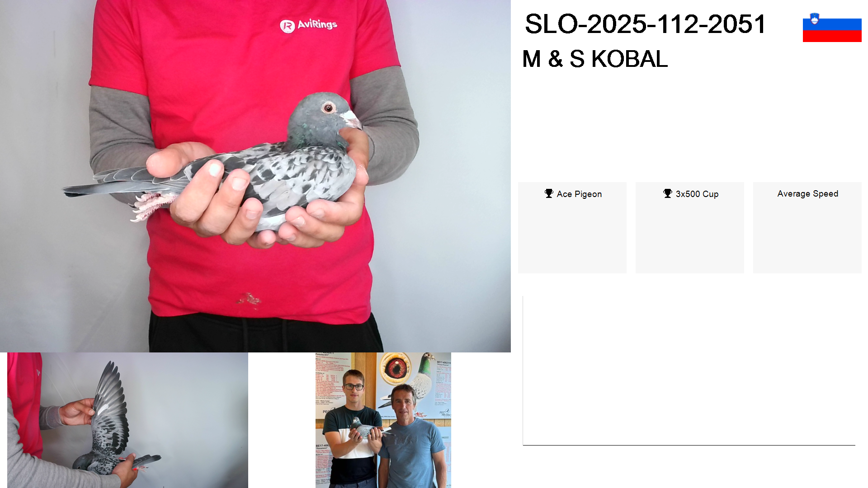The image size is (868, 488).
Task: Open the spread wing photo thumbnail
Action: [127, 420]
